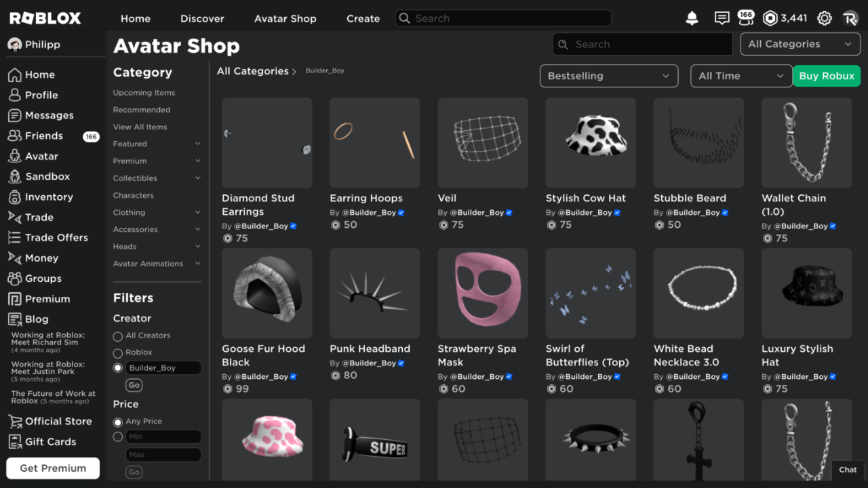Click the Avatar Shop search field

point(642,44)
